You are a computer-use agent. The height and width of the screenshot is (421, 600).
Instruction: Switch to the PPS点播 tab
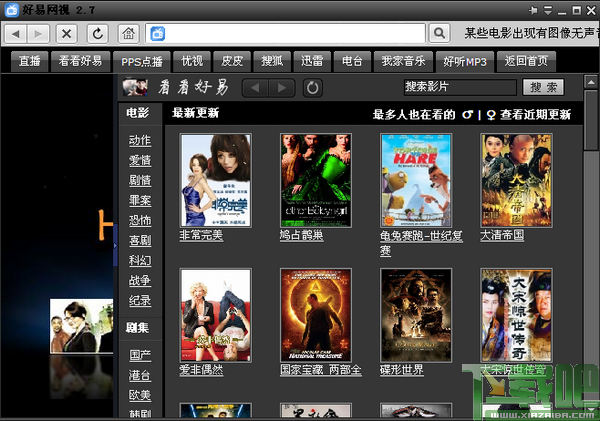pos(142,62)
